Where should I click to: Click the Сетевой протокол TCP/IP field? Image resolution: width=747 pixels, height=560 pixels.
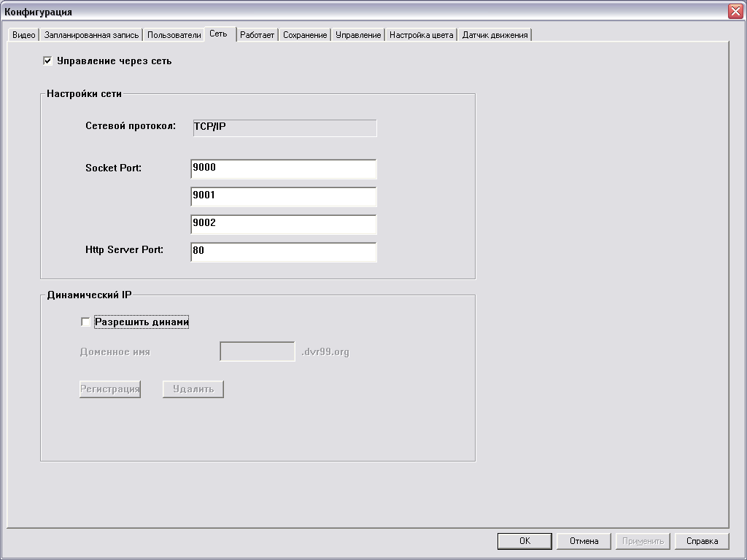[285, 128]
